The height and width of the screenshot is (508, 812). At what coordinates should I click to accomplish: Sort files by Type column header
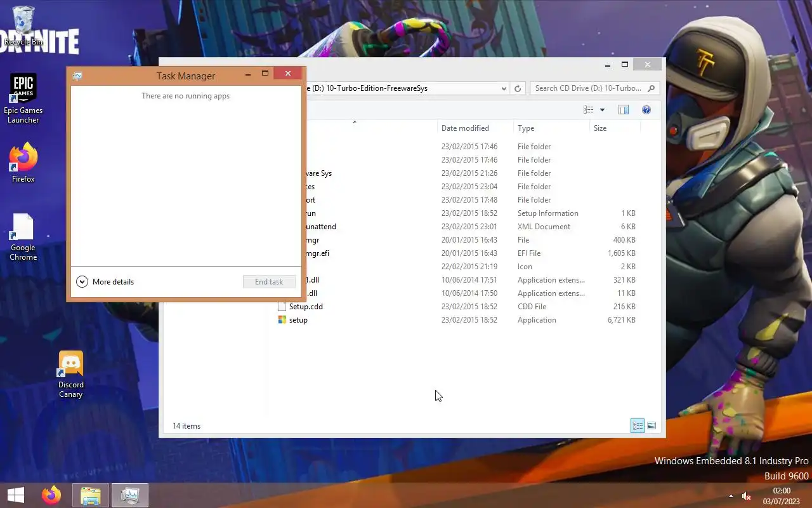(552, 128)
